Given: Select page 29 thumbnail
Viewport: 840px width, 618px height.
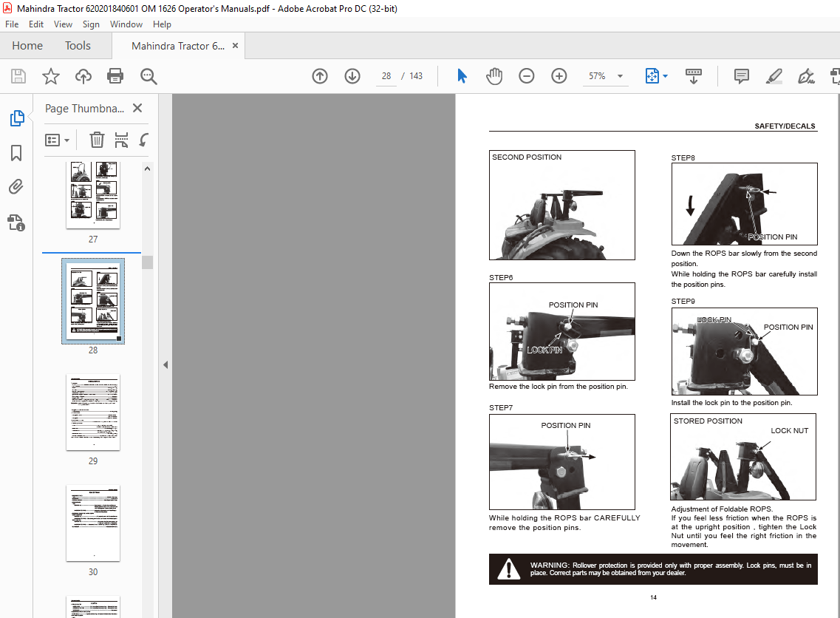Looking at the screenshot, I should tap(92, 412).
